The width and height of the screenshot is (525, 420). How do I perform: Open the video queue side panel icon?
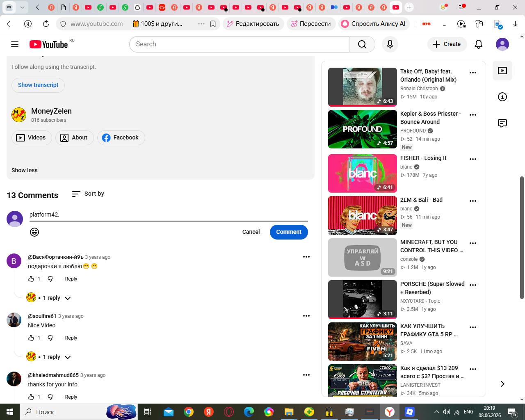[502, 71]
